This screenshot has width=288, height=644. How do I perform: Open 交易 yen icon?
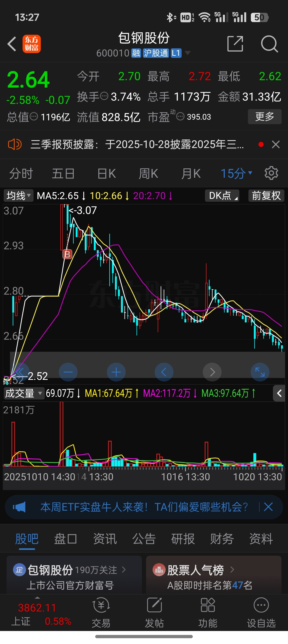(x=101, y=605)
